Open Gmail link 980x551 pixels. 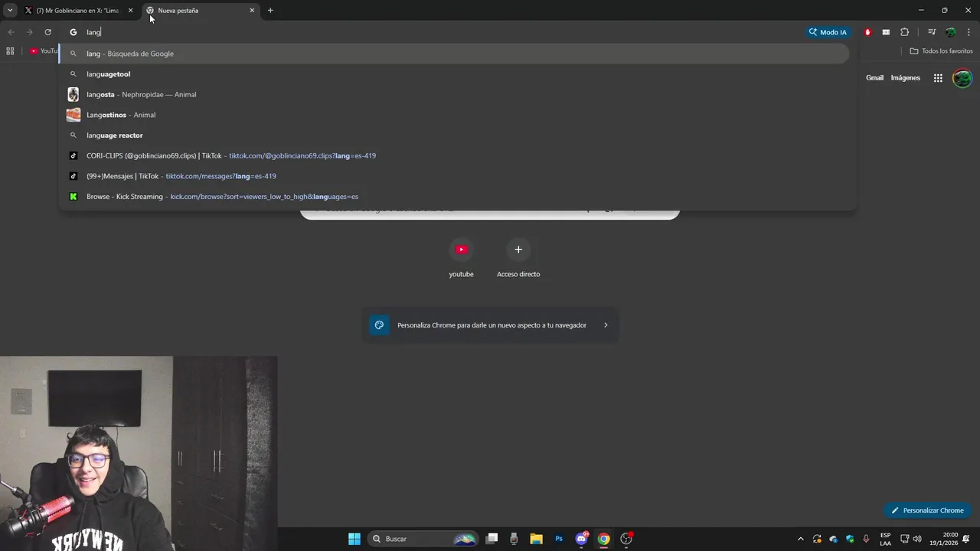click(874, 78)
